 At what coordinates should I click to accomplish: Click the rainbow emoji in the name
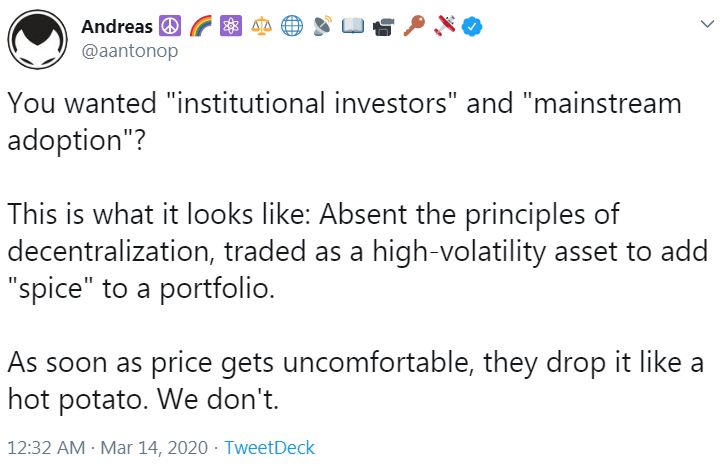click(201, 26)
